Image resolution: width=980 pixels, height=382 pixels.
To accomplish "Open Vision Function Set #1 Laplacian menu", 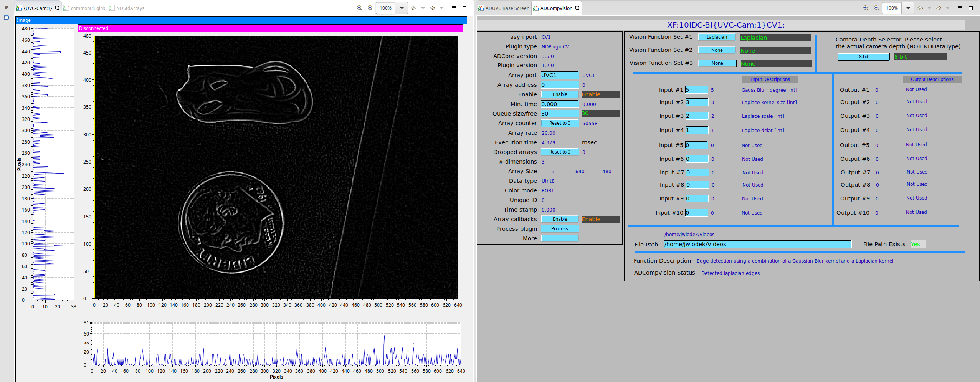I will coord(717,37).
